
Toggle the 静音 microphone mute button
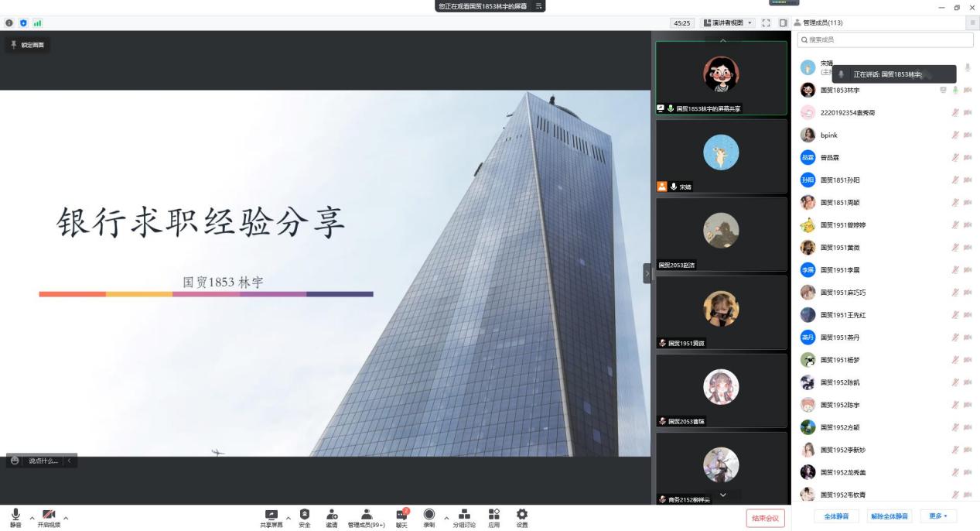click(x=15, y=515)
